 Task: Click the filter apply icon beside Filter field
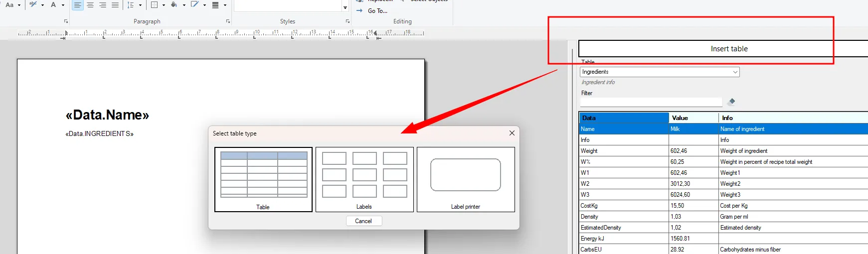(731, 102)
